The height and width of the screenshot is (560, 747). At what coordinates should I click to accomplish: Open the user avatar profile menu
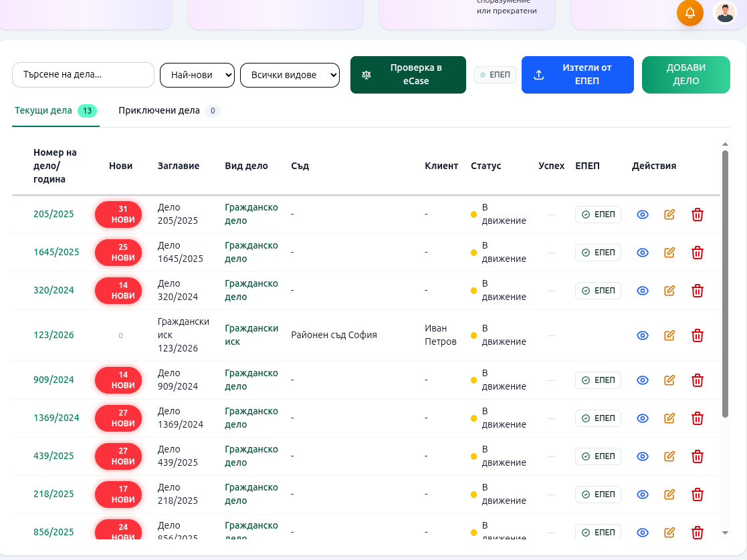pos(725,13)
